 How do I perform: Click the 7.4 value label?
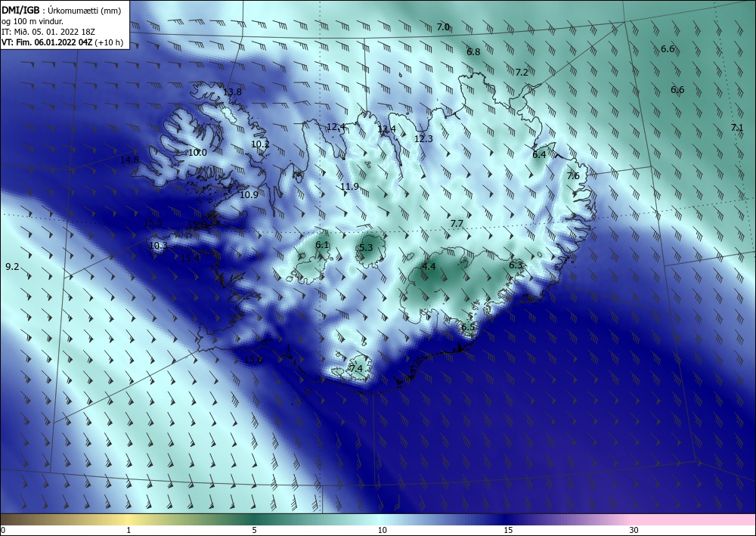coord(356,368)
